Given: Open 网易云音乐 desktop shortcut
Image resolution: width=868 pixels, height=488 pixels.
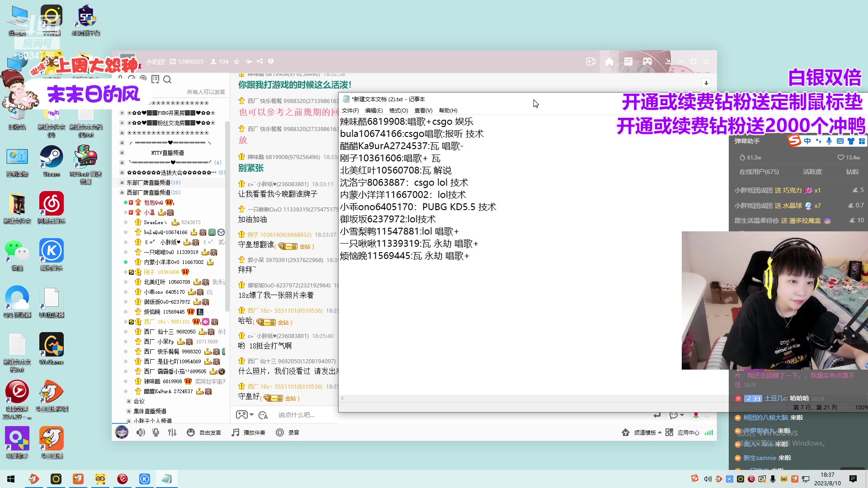Looking at the screenshot, I should tap(52, 208).
